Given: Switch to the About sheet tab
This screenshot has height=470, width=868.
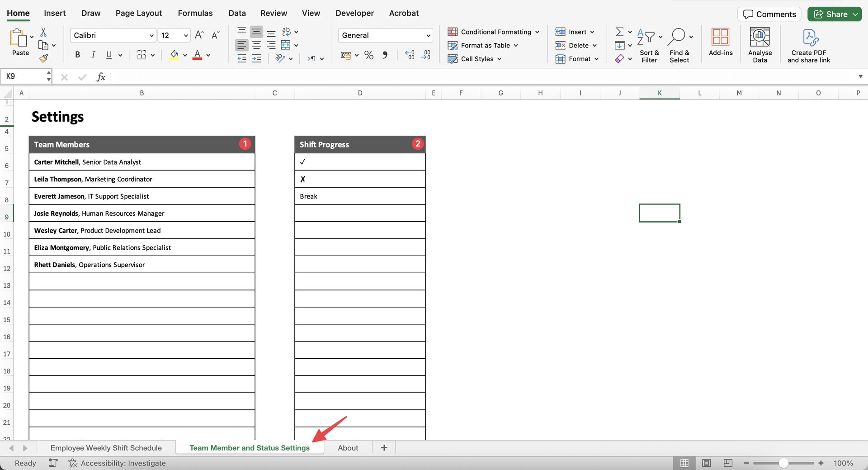Looking at the screenshot, I should click(x=348, y=448).
